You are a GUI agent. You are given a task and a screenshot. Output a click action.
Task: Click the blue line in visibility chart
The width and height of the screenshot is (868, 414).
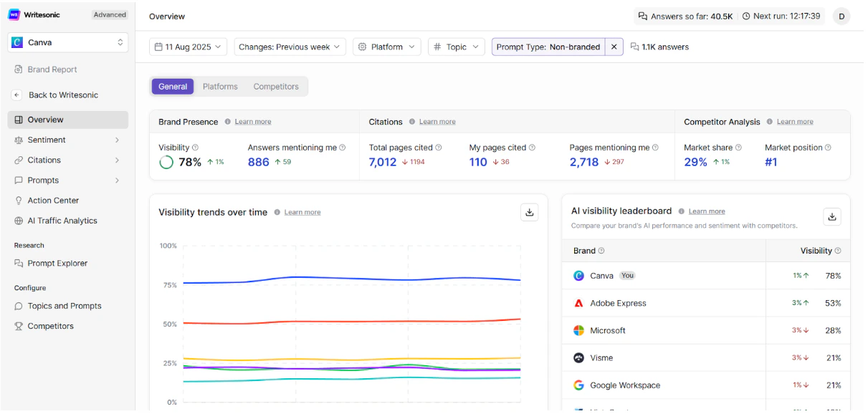point(351,279)
